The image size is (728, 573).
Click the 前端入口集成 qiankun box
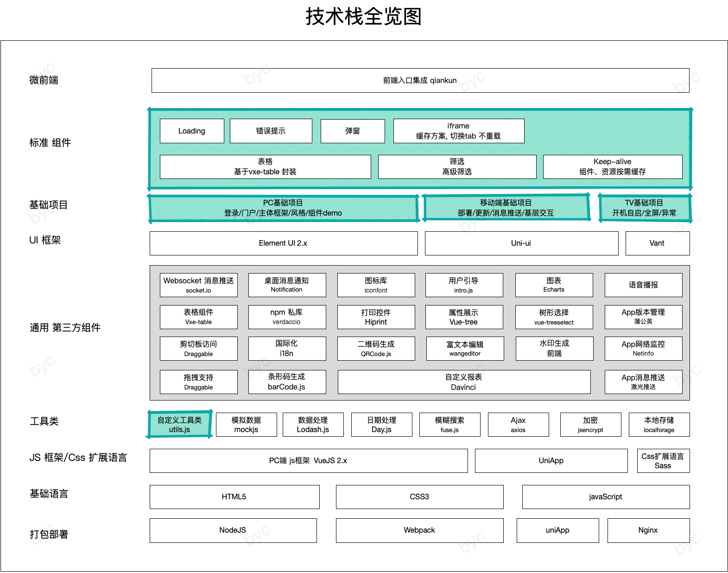coord(420,80)
